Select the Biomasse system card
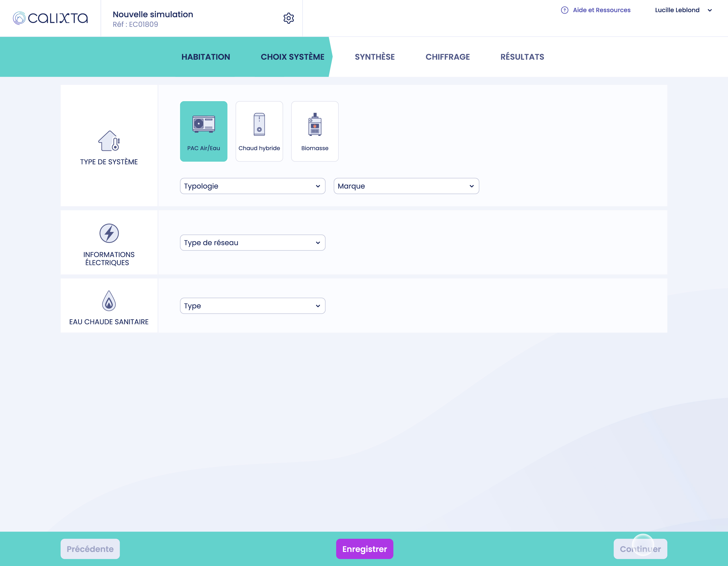Image resolution: width=728 pixels, height=566 pixels. (315, 131)
